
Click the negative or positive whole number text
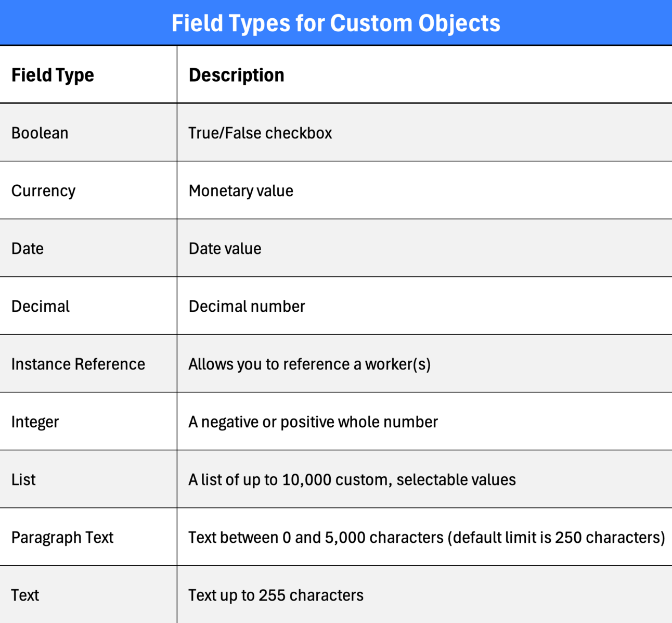313,422
